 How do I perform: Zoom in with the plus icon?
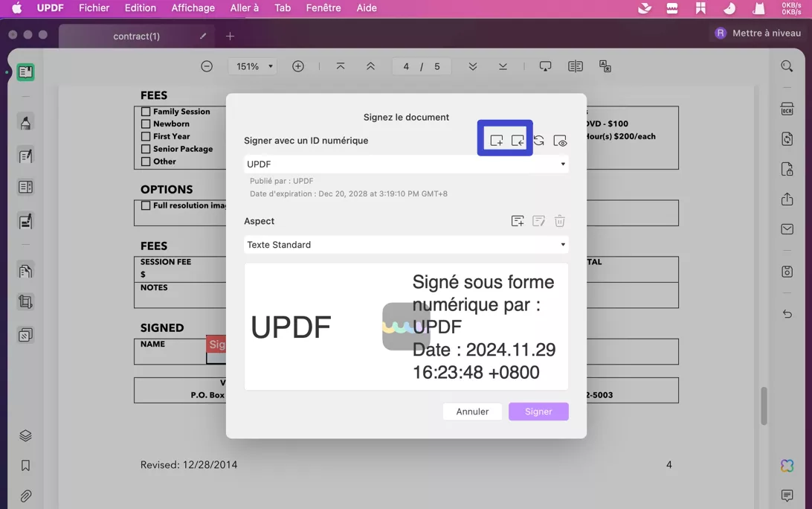pos(297,66)
